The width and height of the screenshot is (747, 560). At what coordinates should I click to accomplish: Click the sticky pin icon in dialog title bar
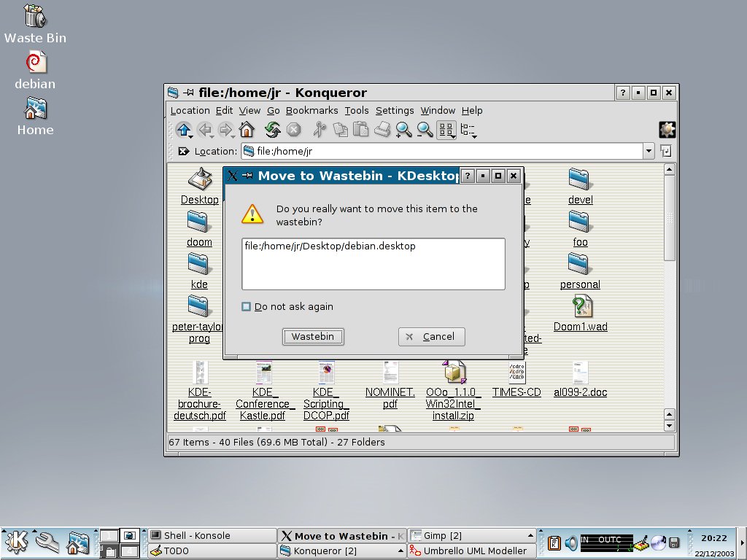coord(247,176)
